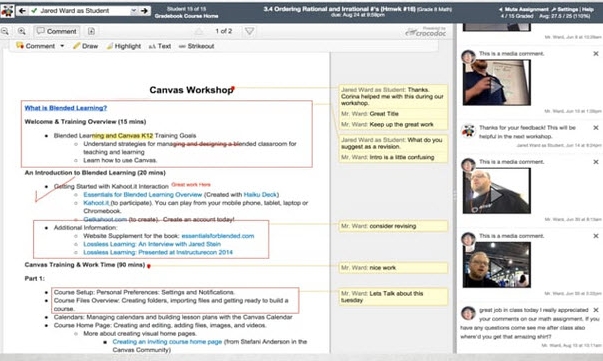Viewport: 603px width, 361px height.
Task: Open the essentialsforblended.com link
Action: (x=218, y=236)
